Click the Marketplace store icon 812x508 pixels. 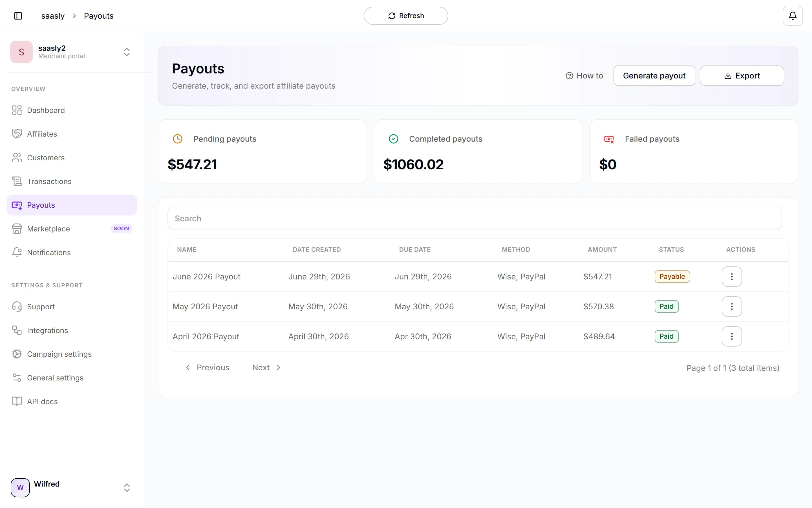[x=17, y=229]
